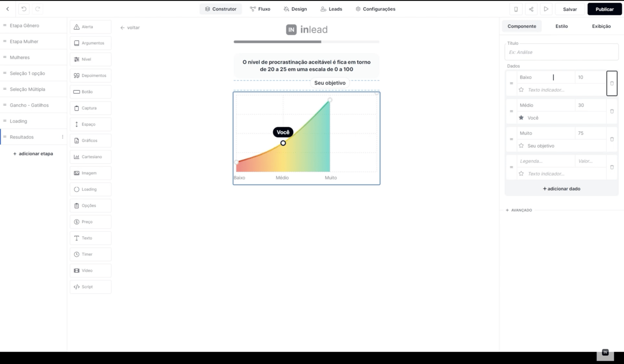
Task: Click the empty Valor input field
Action: coord(590,161)
